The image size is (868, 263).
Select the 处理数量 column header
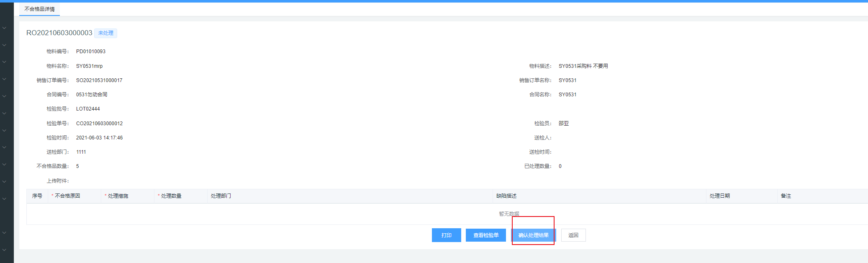pyautogui.click(x=171, y=196)
